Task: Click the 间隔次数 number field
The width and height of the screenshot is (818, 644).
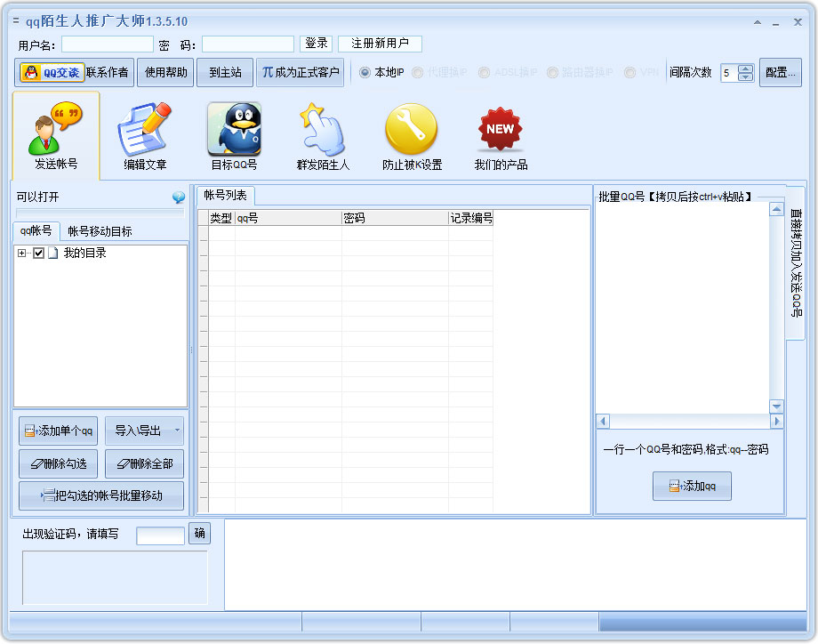Action: click(729, 73)
